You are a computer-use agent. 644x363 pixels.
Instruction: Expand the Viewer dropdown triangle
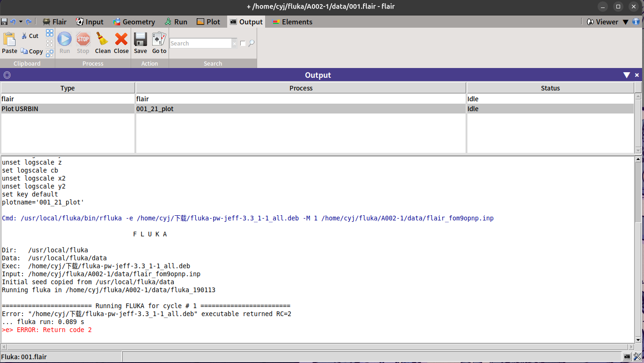click(x=625, y=22)
